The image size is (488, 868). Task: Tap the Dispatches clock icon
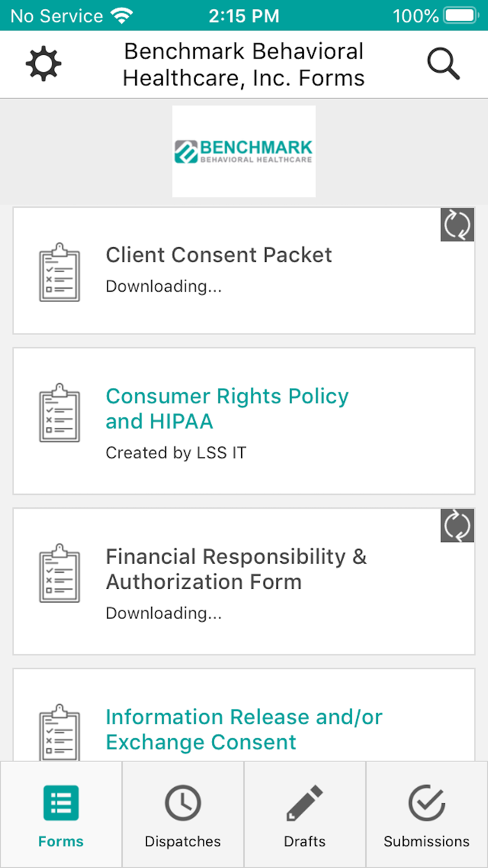pos(182,803)
